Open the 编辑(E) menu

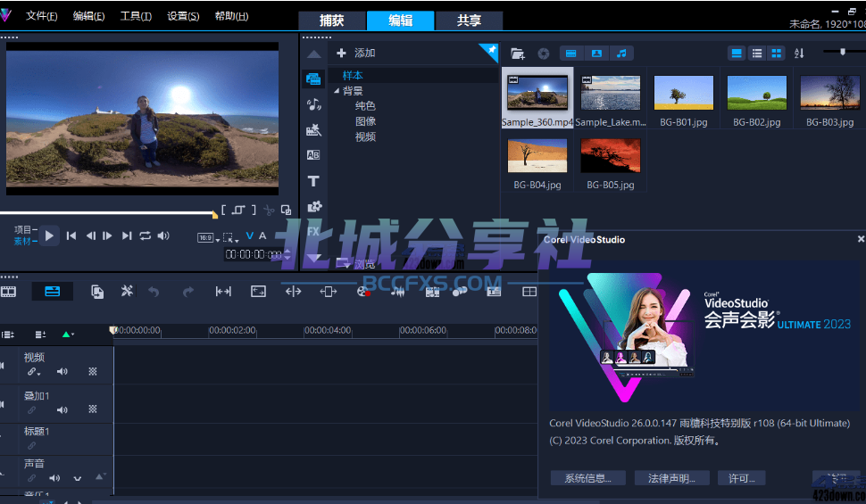(x=89, y=16)
